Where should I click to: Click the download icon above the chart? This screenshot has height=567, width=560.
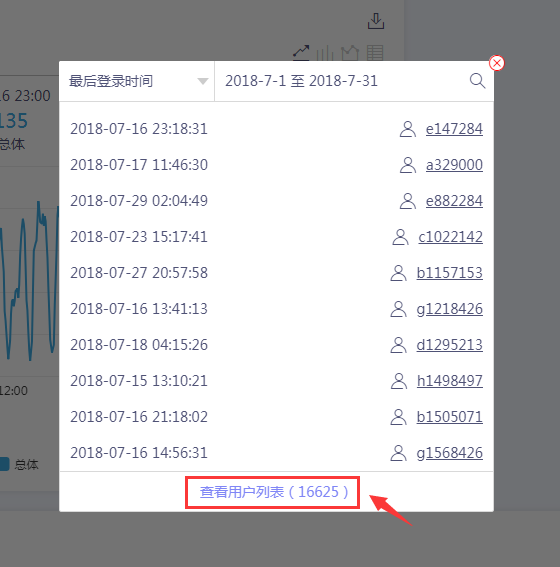pos(376,21)
